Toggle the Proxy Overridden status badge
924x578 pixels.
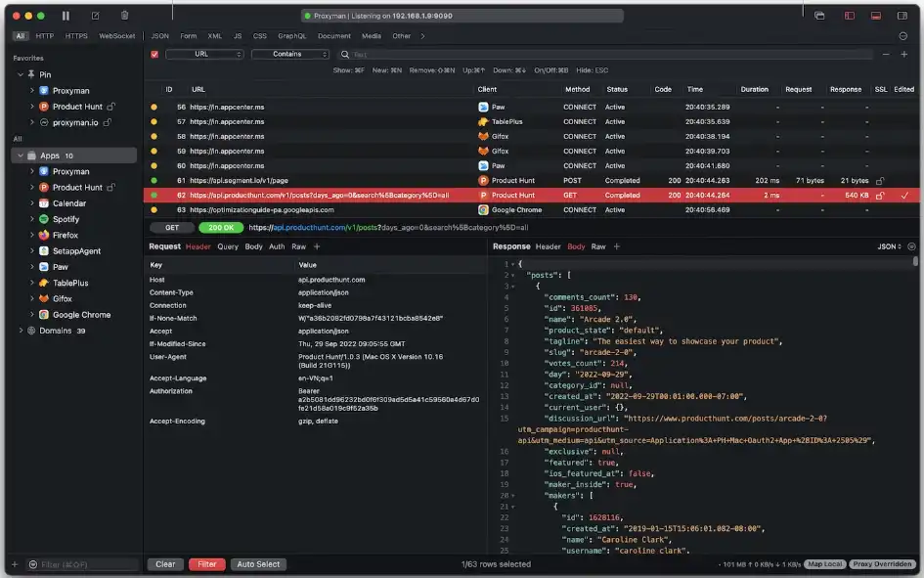coord(882,564)
